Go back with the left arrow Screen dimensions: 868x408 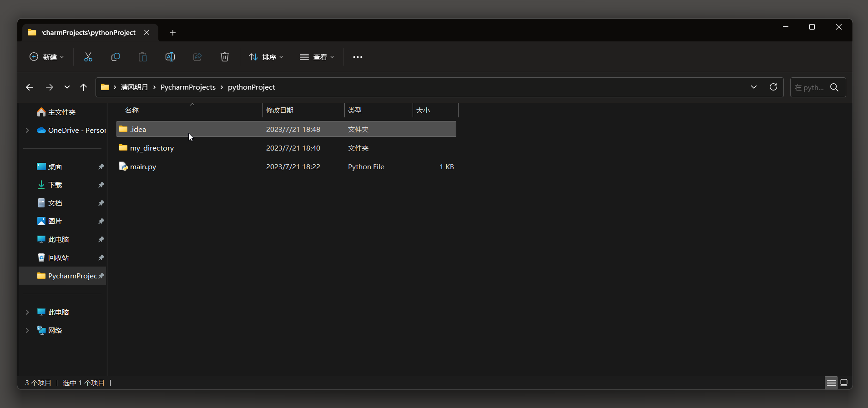pyautogui.click(x=30, y=87)
